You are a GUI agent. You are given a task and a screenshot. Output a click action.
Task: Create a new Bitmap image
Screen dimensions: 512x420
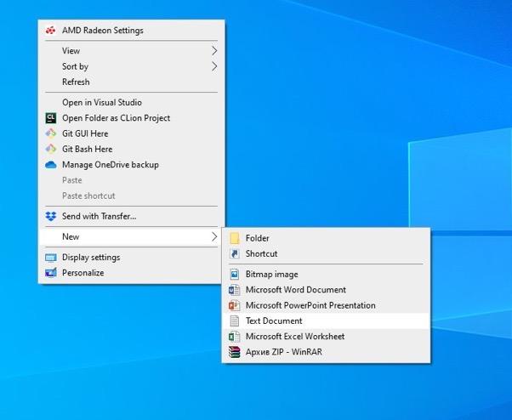point(326,275)
